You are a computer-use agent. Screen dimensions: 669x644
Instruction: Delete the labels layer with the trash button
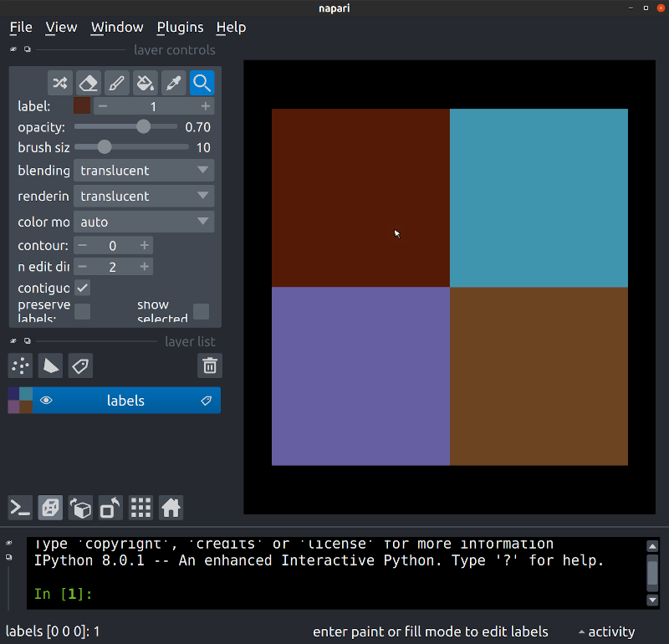pyautogui.click(x=209, y=365)
